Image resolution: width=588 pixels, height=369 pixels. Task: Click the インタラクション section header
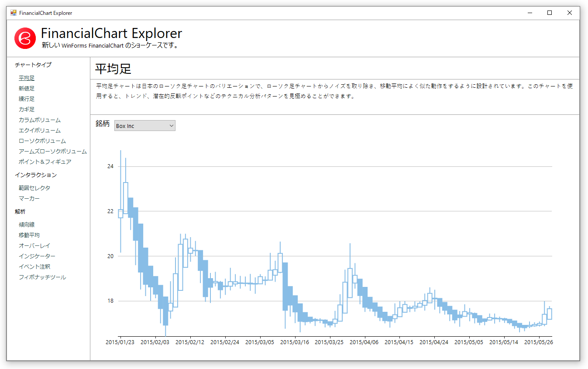pos(36,175)
